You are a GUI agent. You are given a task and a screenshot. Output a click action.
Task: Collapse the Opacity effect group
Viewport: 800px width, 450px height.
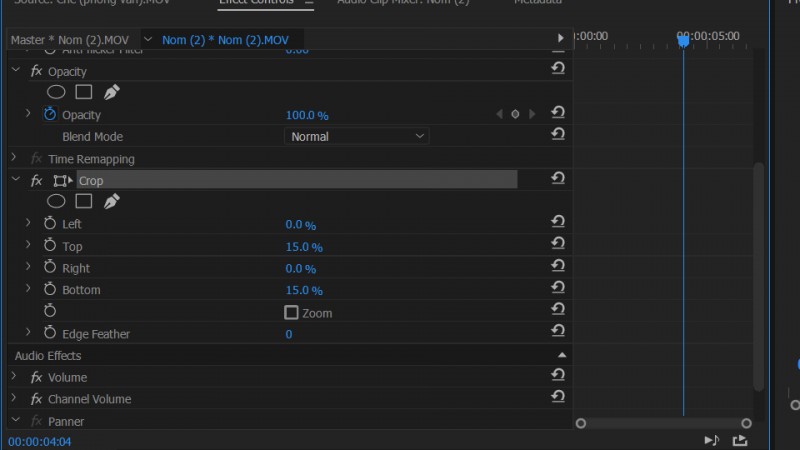16,70
